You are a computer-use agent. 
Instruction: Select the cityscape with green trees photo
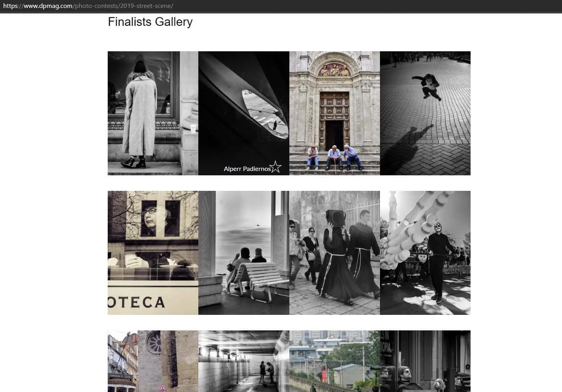pos(335,361)
